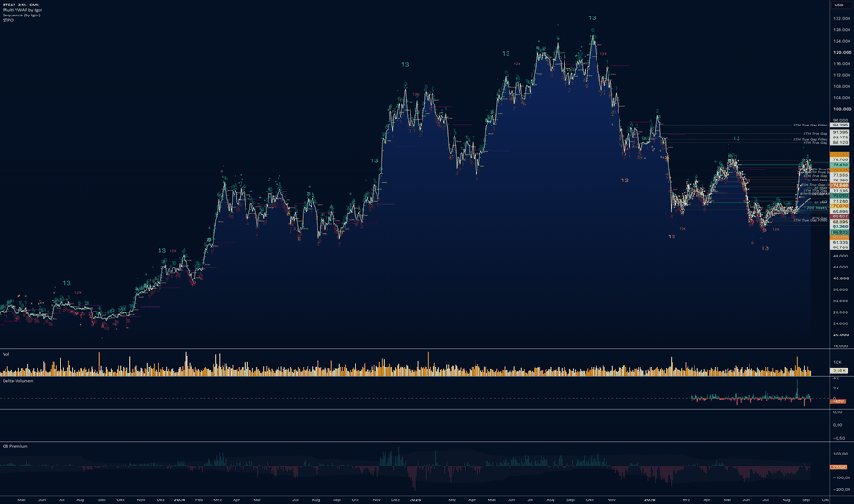The height and width of the screenshot is (504, 854).
Task: Click the 200 Weekly line label
Action: pyautogui.click(x=817, y=208)
